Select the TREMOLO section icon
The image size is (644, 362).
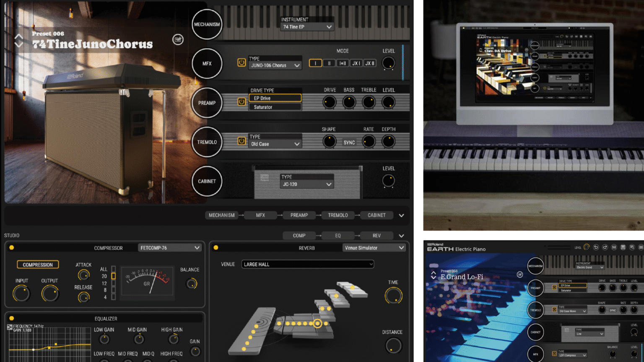(206, 142)
